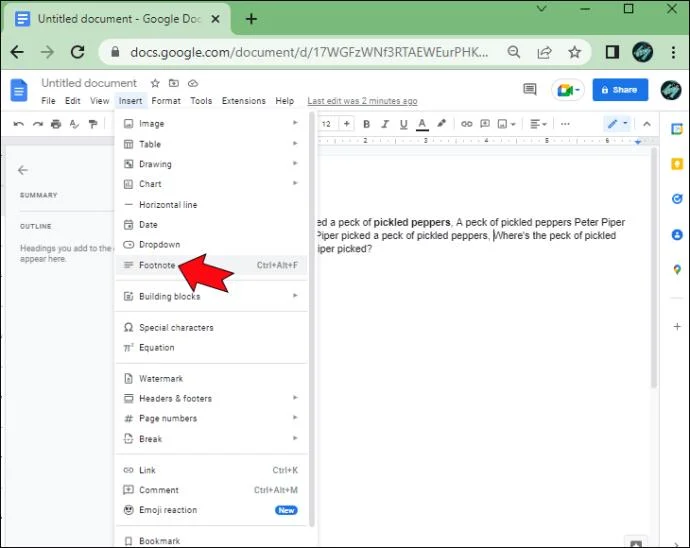The image size is (690, 548).
Task: Open the Format menu
Action: [166, 101]
